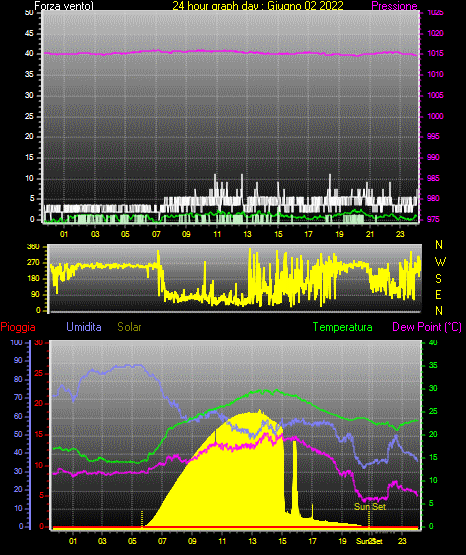Screen dimensions: 466x555
Task: Click hour 13 on wind chart axis
Action: 247,234
